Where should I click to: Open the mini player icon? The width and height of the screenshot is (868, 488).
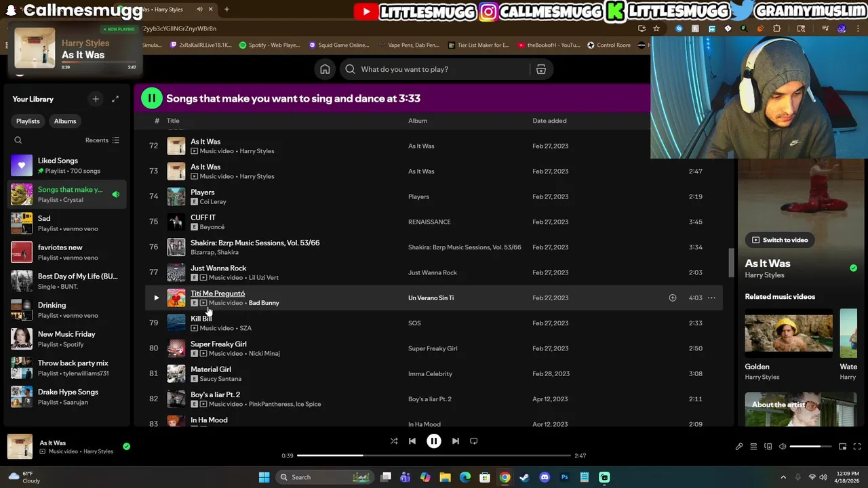(843, 447)
